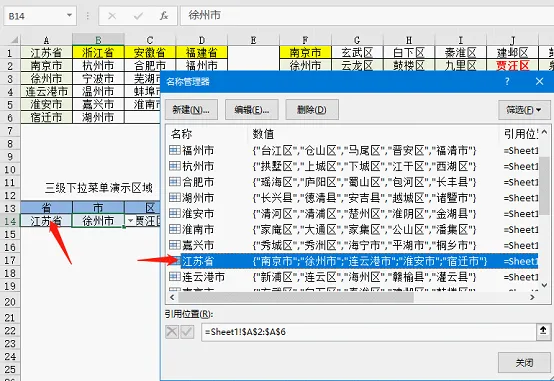Select cell D1 福建省
This screenshot has width=554, height=381.
click(201, 52)
